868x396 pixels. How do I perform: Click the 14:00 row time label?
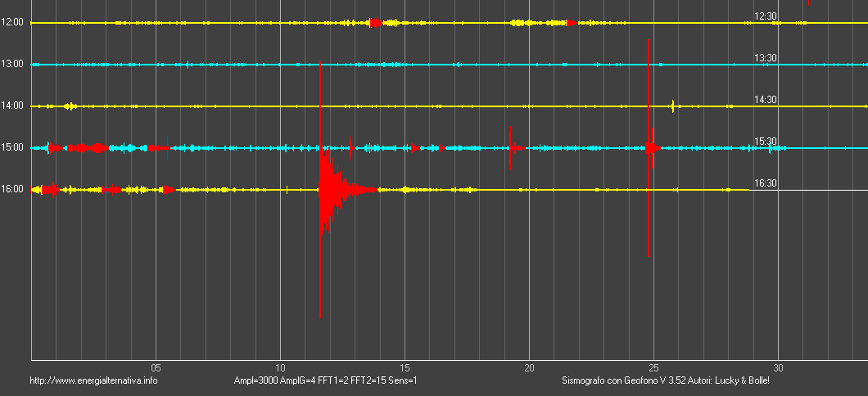point(12,105)
